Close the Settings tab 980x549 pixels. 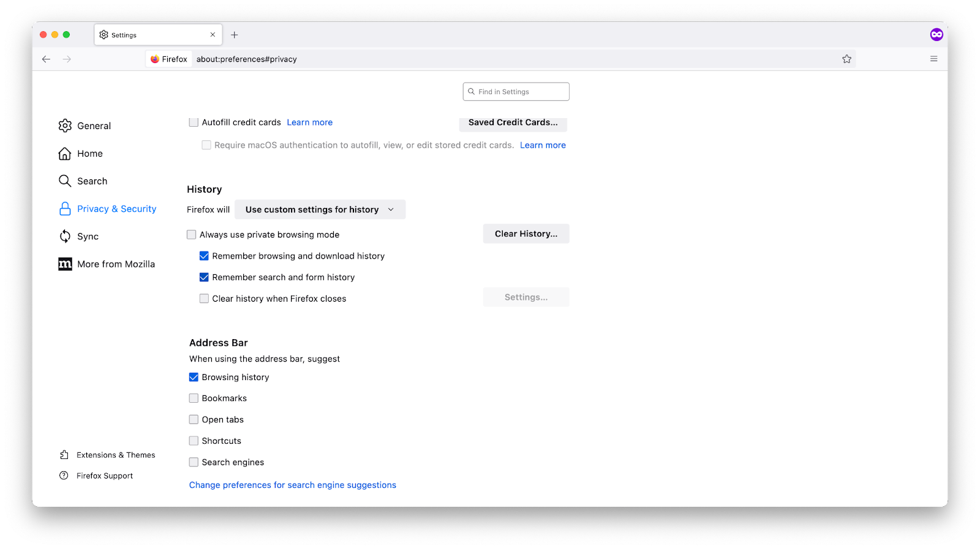tap(213, 35)
